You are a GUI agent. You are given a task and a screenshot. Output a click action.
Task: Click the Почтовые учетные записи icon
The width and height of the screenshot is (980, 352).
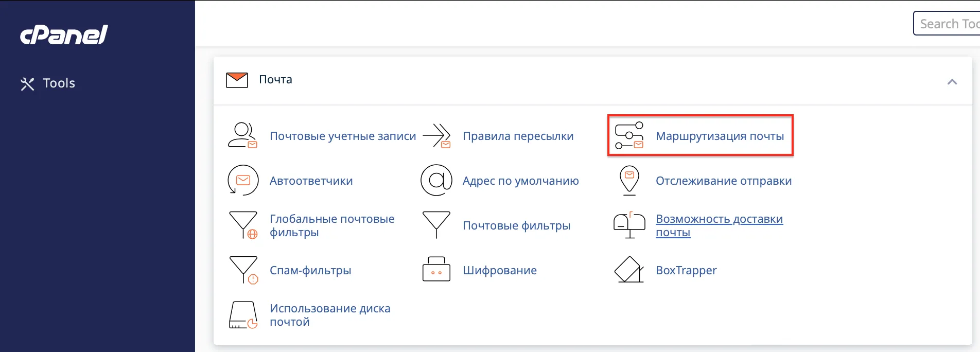pos(242,136)
